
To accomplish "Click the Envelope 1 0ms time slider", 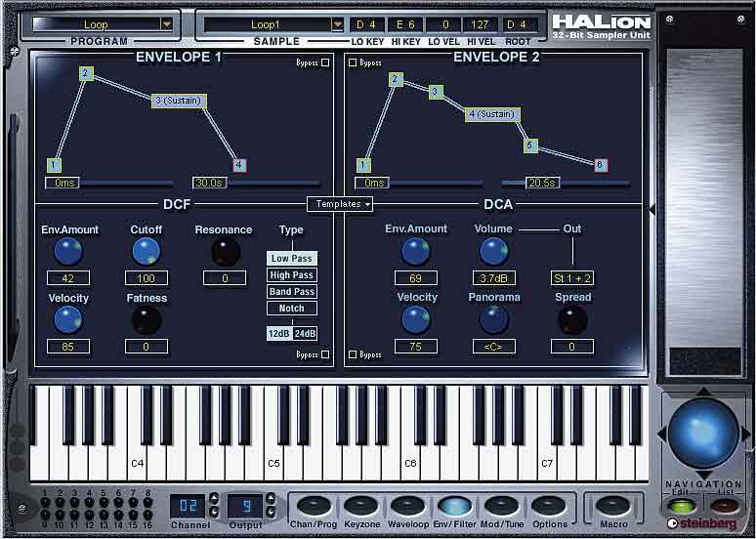I will click(63, 184).
